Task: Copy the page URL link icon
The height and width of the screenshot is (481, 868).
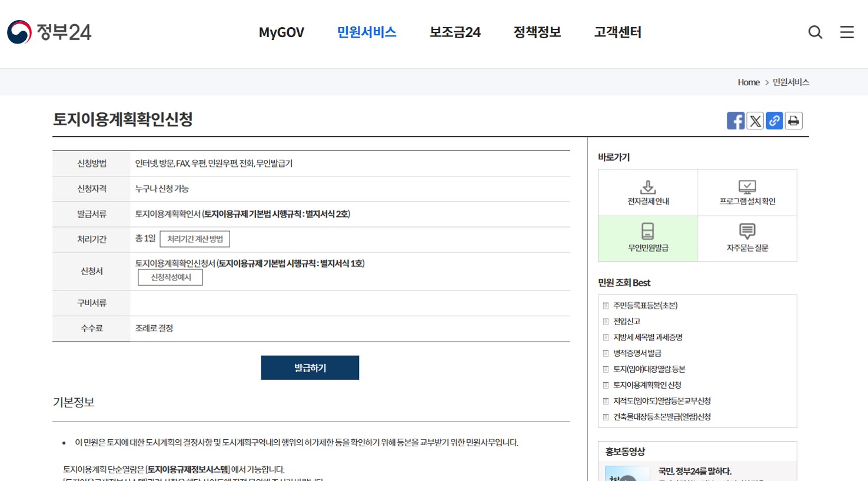Action: coord(774,121)
